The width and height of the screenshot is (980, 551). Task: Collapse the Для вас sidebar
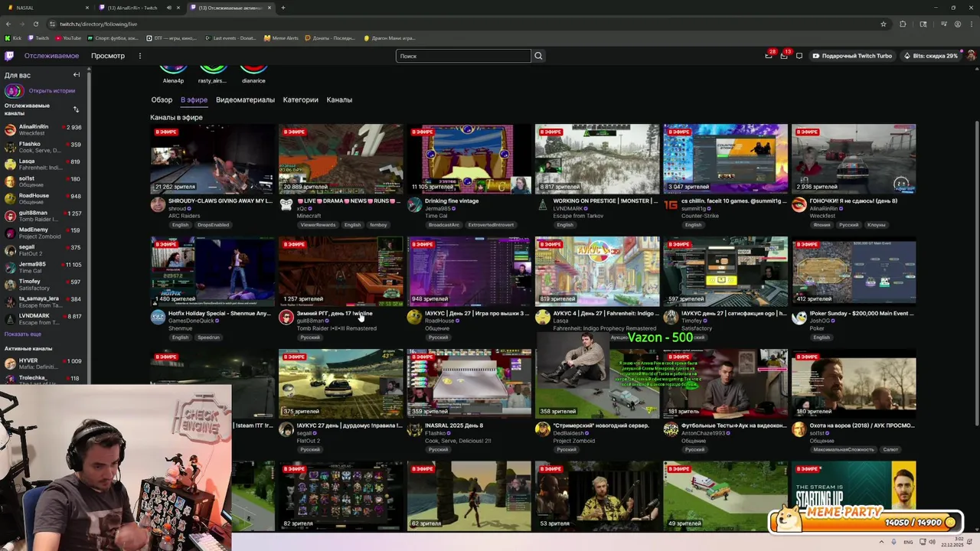[77, 75]
